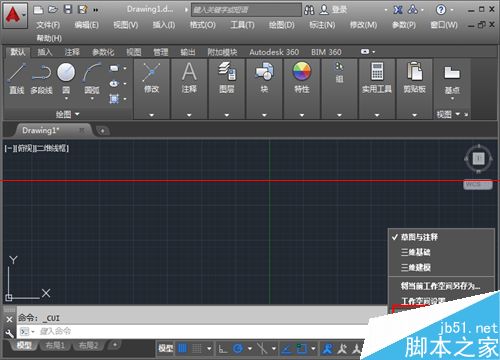Click the 登录 sign-in user icon
500x360 pixels.
pyautogui.click(x=324, y=10)
